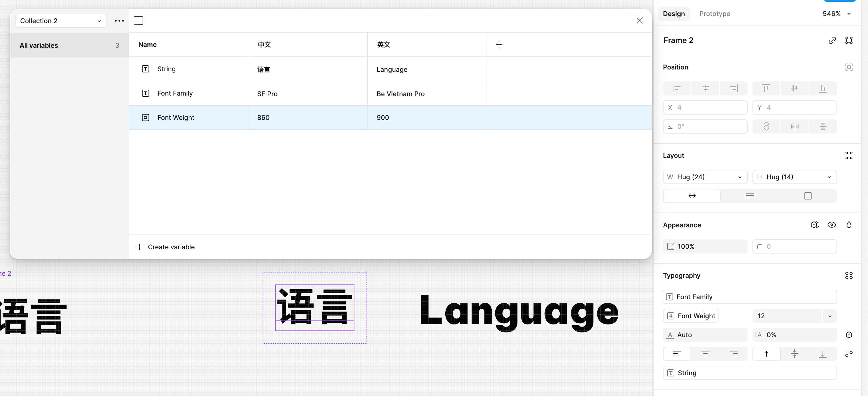Click the rotation 0° field
The width and height of the screenshot is (868, 396).
pyautogui.click(x=705, y=127)
